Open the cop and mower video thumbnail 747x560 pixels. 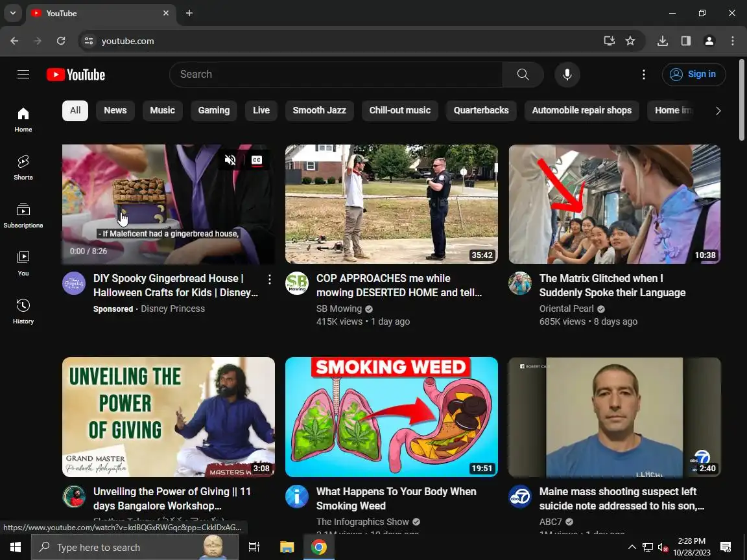point(392,204)
